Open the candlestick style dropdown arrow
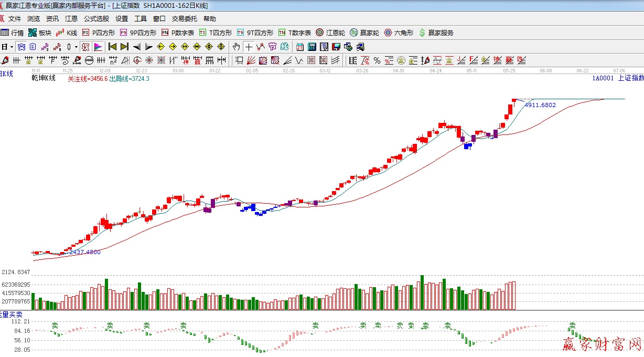Image resolution: width=644 pixels, height=357 pixels. (x=76, y=47)
